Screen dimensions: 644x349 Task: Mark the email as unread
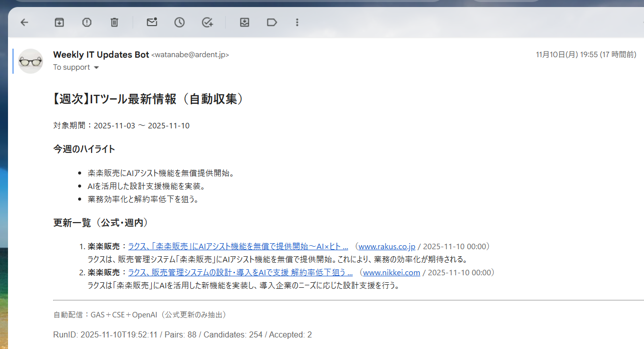pyautogui.click(x=152, y=22)
